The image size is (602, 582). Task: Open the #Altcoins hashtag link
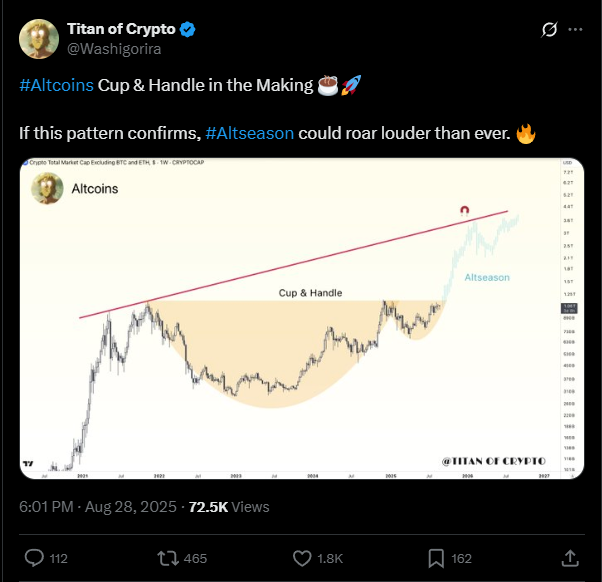pyautogui.click(x=56, y=85)
